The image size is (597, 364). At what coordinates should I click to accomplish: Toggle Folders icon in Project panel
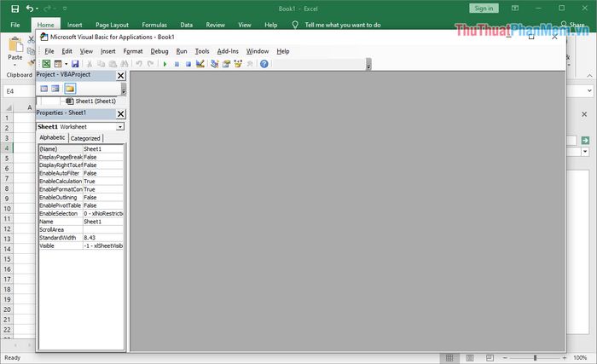(x=70, y=89)
